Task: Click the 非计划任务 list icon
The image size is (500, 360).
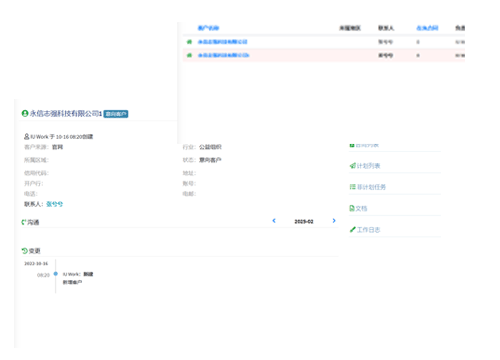Action: pyautogui.click(x=352, y=187)
